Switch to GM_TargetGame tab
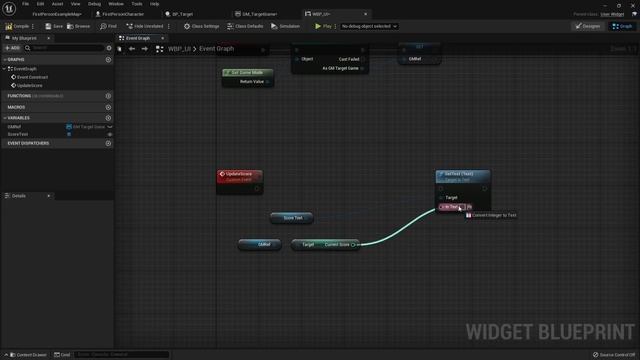Viewport: 640px width, 360px height. click(x=257, y=14)
